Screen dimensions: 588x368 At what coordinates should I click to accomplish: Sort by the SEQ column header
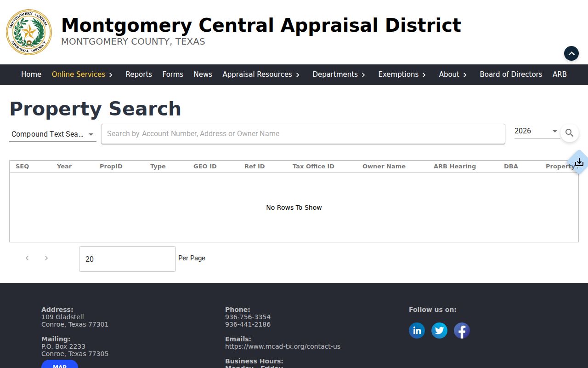23,167
